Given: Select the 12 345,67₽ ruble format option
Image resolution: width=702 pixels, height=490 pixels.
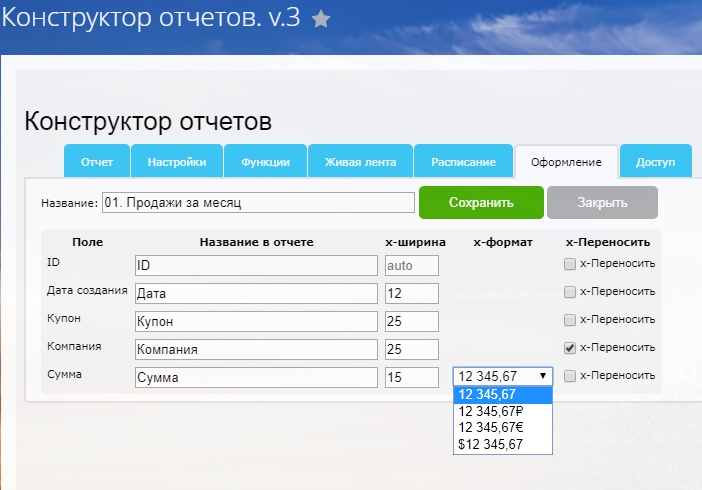Looking at the screenshot, I should pos(503,411).
